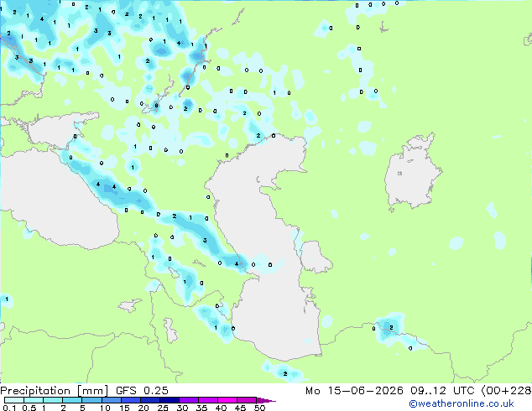Screen dimensions: 532x411
Task: Click the 'GFS 0.25' model label
Action: click(x=142, y=391)
